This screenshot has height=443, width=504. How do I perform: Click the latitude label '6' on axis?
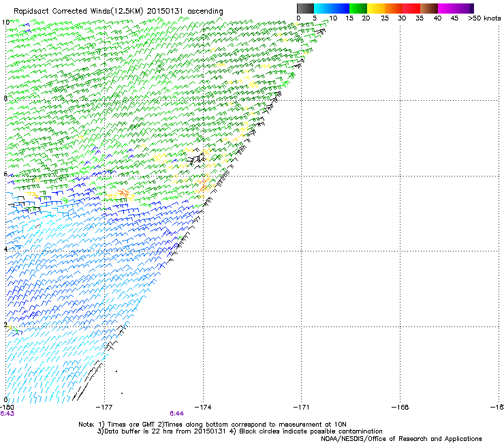5,174
